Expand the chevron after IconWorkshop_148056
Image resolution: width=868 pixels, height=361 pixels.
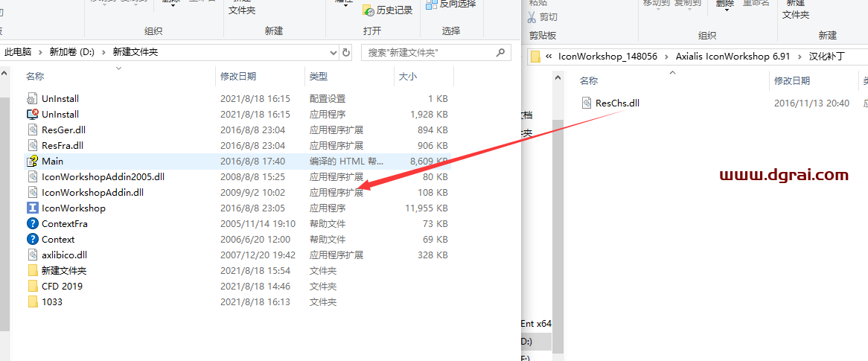pos(666,56)
